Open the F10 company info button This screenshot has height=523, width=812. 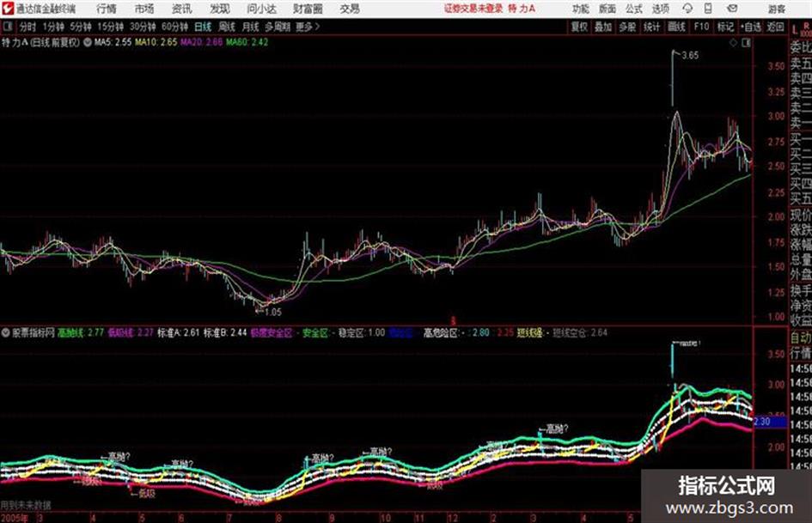point(702,27)
